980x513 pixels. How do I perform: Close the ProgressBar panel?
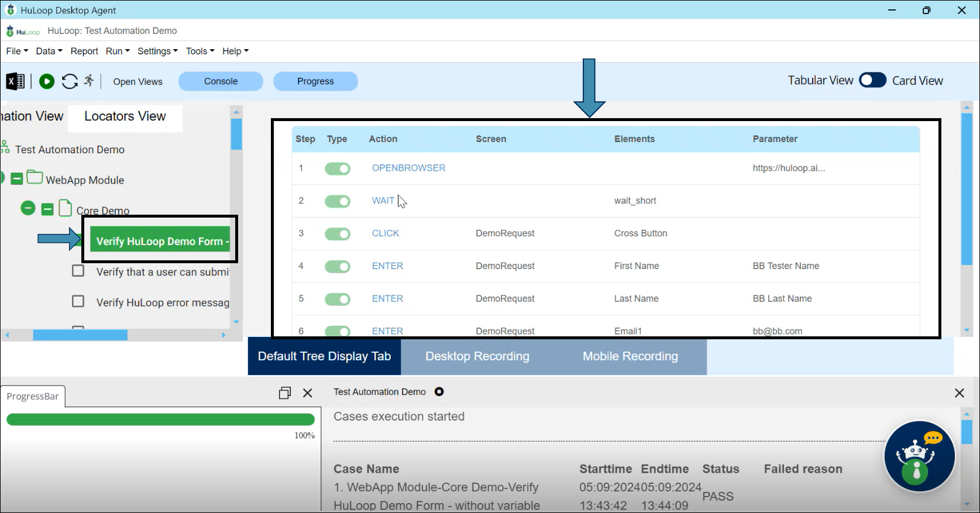tap(308, 393)
